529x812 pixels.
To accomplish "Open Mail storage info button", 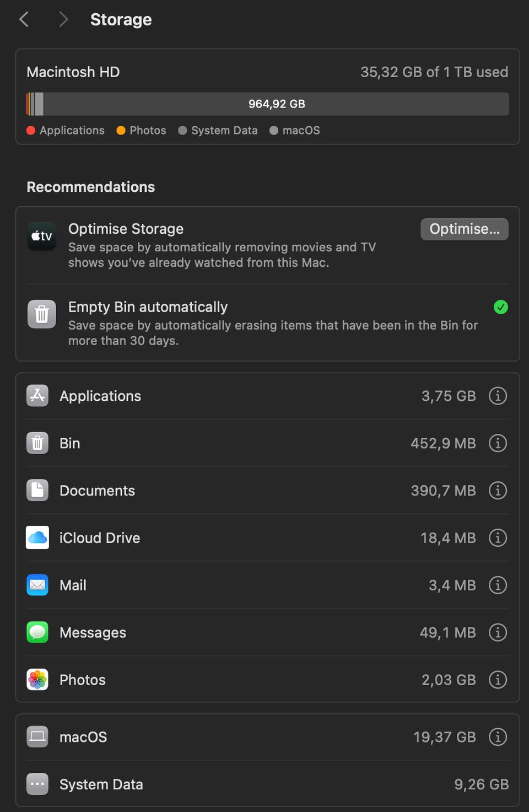I will (498, 585).
